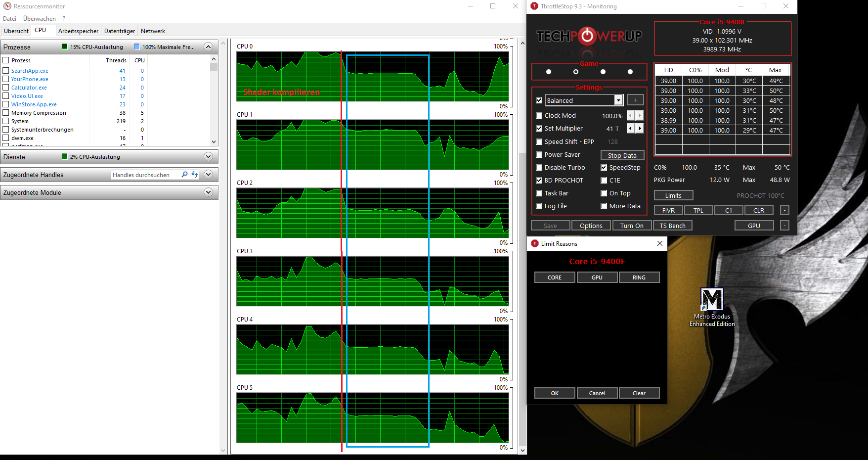Click the Handles search magnifier icon
The image size is (868, 460).
point(184,175)
